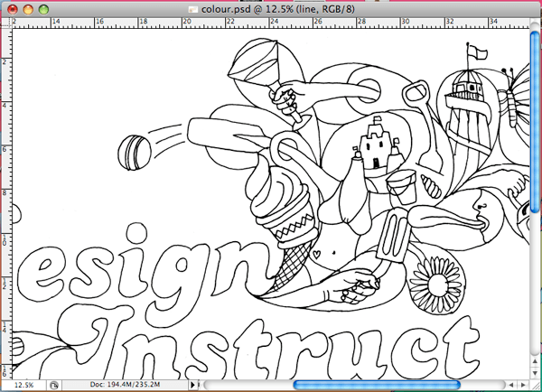Image resolution: width=542 pixels, height=392 pixels.
Task: Click the Doc: 194.4M/235.2M status text
Action: (x=125, y=385)
